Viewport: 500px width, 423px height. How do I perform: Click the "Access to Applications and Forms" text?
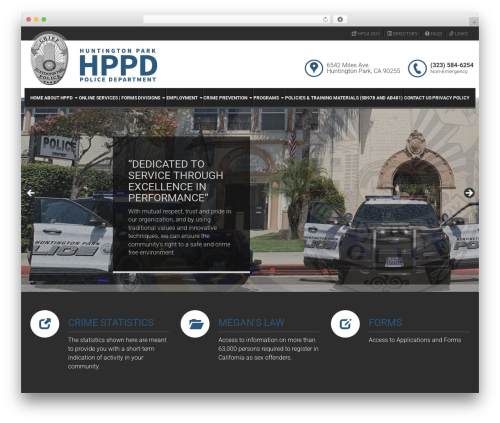415,340
